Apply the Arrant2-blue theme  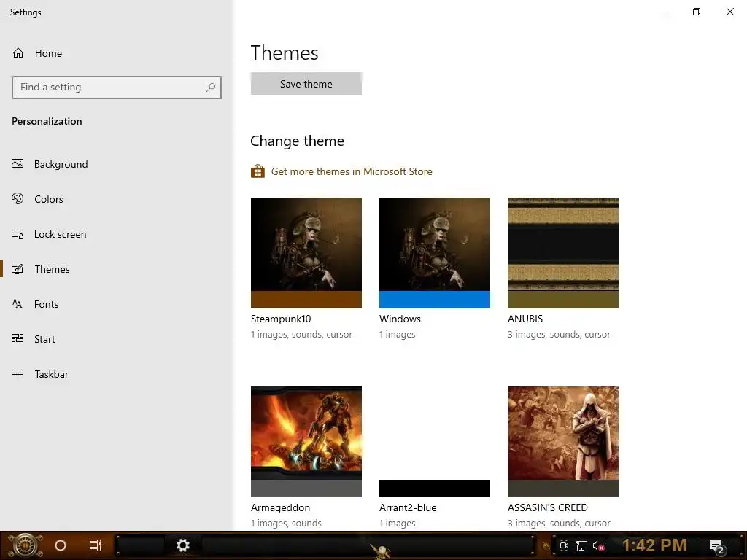coord(435,441)
